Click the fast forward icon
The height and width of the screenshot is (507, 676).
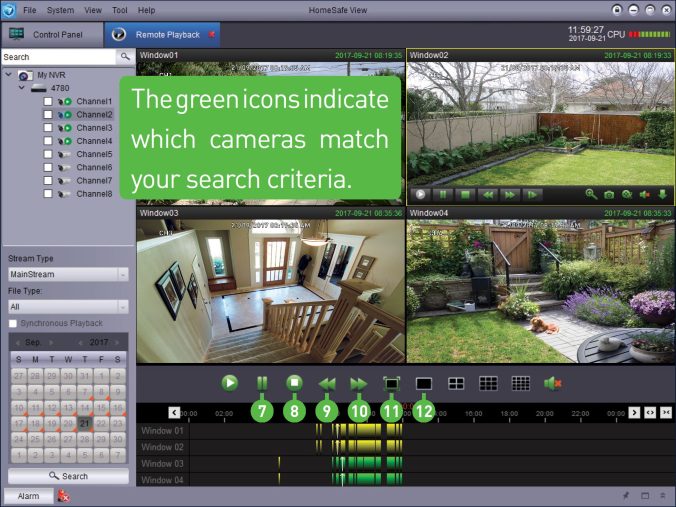point(358,383)
